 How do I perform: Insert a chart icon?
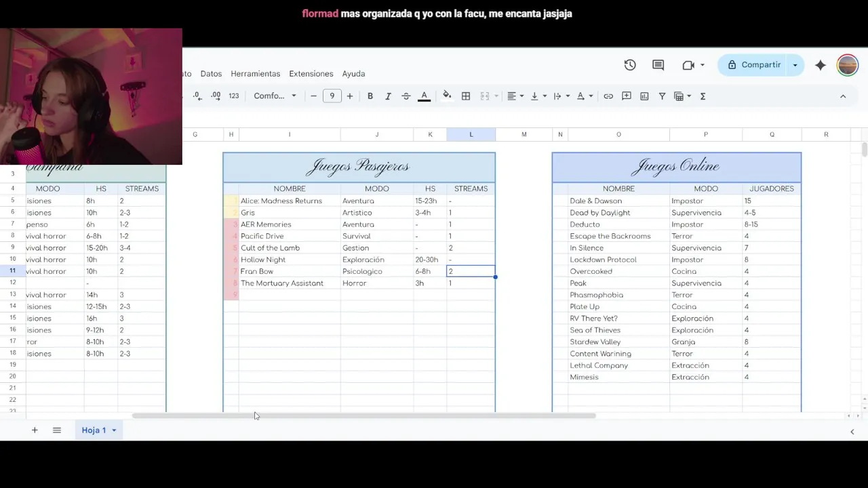tap(644, 96)
